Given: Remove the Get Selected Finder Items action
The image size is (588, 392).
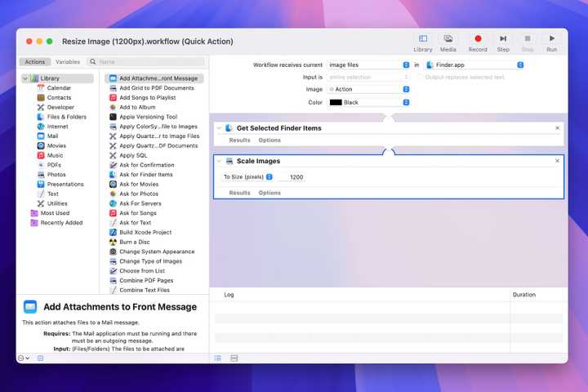Looking at the screenshot, I should point(557,127).
